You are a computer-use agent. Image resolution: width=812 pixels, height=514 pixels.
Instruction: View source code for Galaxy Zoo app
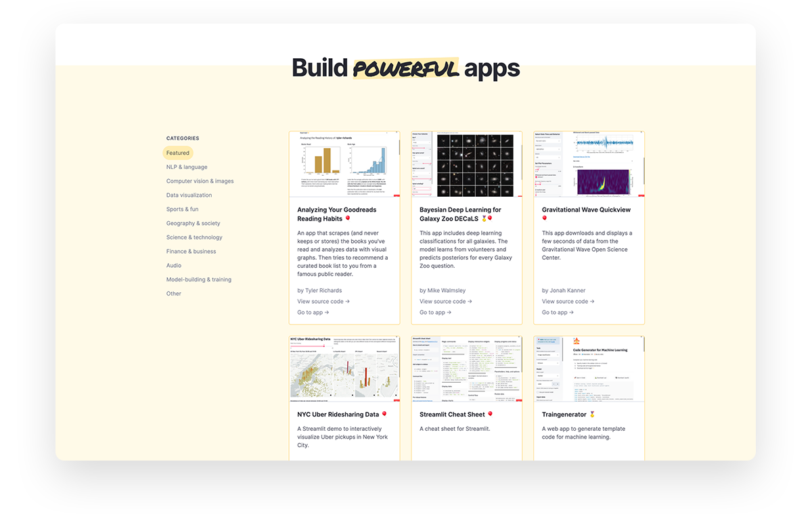point(446,302)
